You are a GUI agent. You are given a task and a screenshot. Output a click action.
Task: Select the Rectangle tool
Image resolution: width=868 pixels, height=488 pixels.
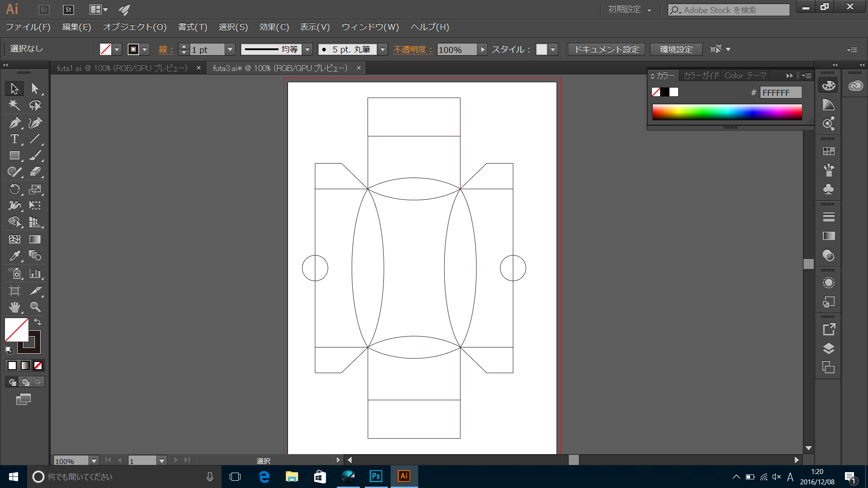point(14,155)
